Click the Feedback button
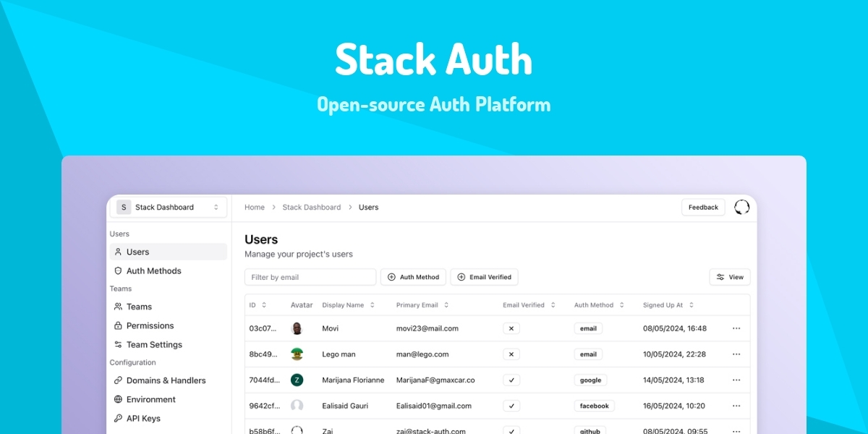The height and width of the screenshot is (434, 868). click(x=703, y=208)
